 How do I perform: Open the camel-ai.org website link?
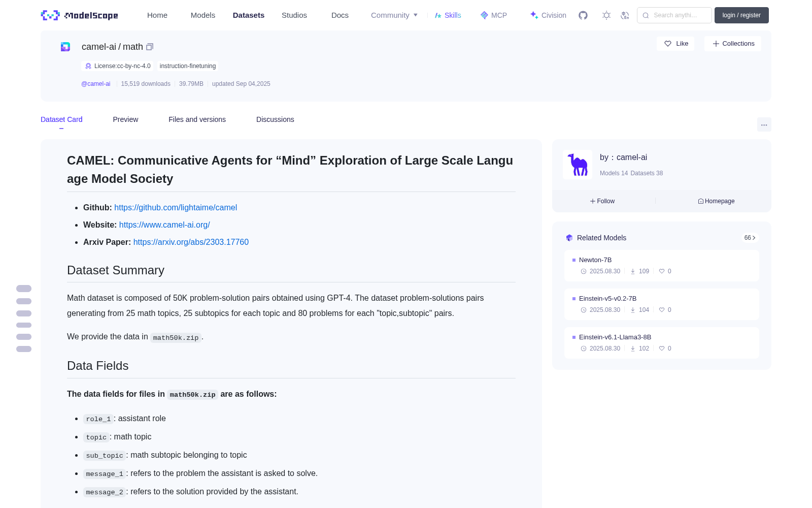164,225
